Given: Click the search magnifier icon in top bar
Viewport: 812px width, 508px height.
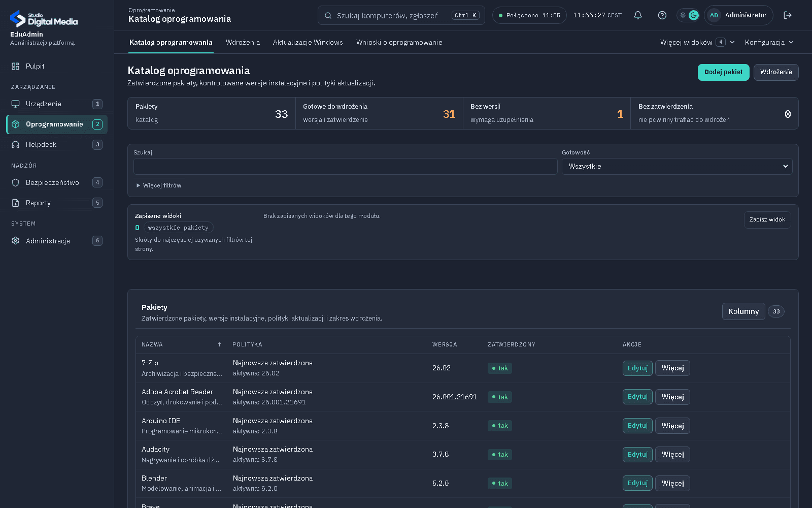Looking at the screenshot, I should pyautogui.click(x=328, y=15).
